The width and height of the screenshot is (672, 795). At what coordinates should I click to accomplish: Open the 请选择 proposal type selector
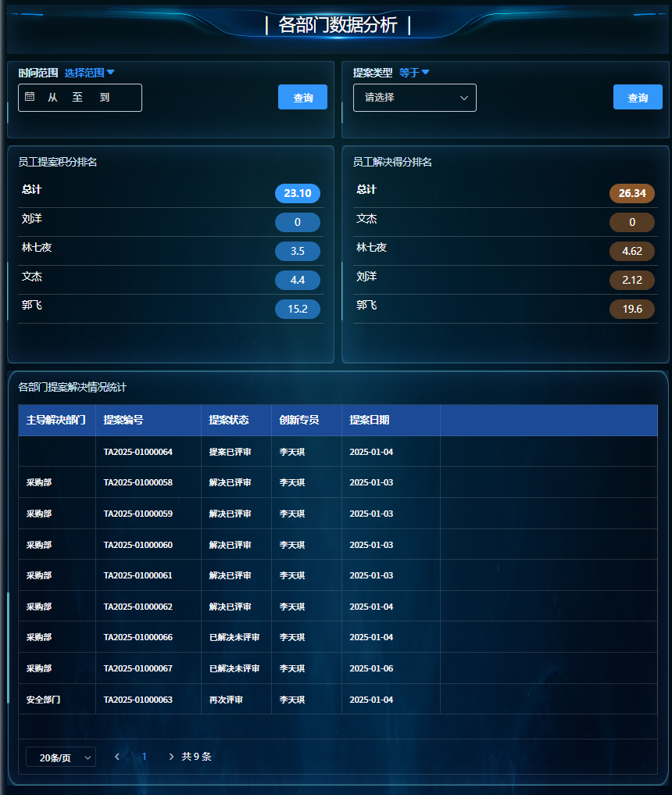414,97
